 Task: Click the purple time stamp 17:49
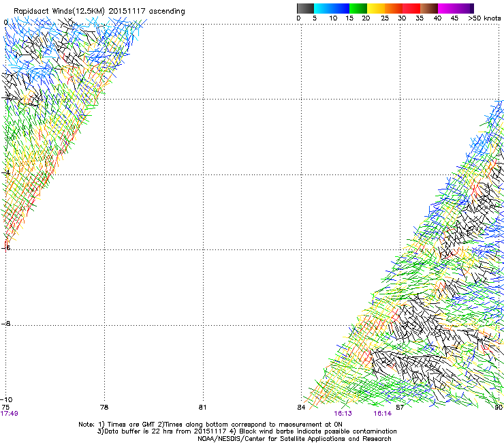click(10, 414)
